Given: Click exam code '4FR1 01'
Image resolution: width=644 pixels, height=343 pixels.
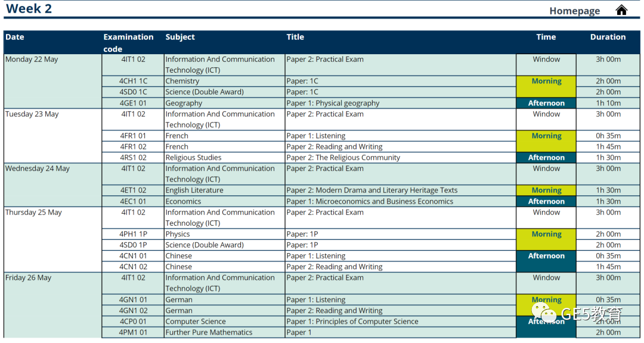Looking at the screenshot, I should click(133, 136).
